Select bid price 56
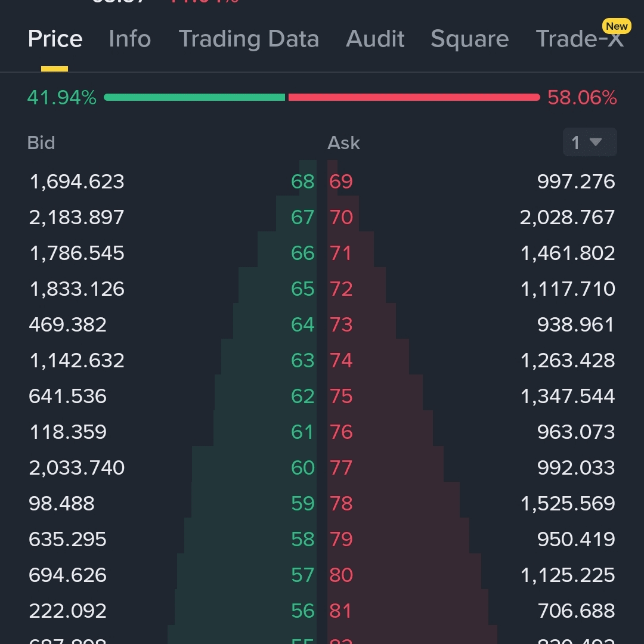This screenshot has height=644, width=644. (x=303, y=611)
